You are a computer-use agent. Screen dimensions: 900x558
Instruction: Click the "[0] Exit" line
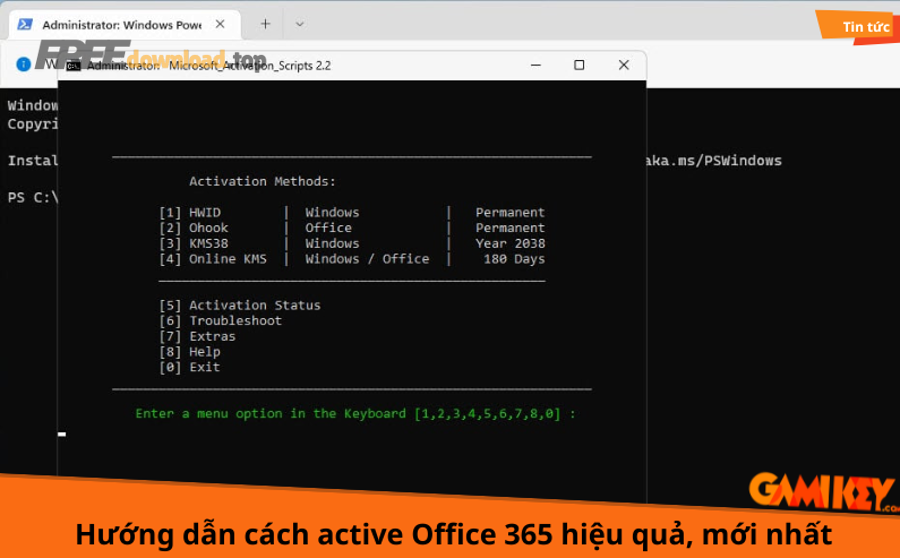point(190,367)
